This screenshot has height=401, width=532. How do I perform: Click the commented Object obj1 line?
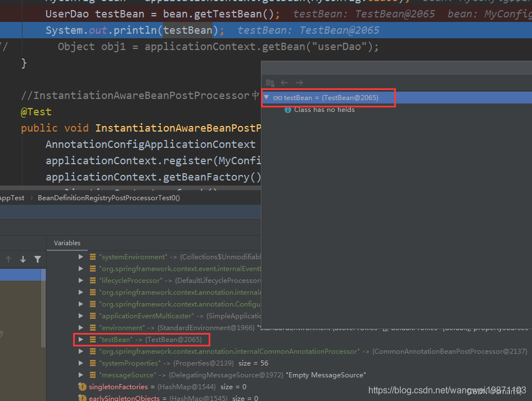coord(218,47)
